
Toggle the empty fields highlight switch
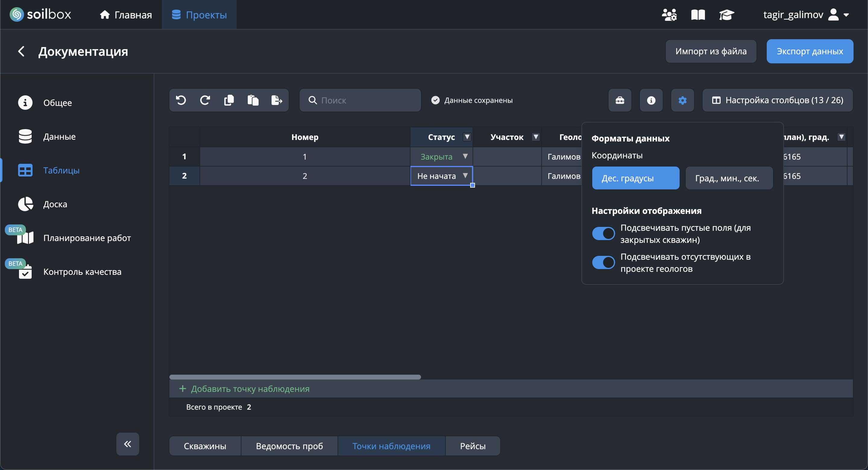point(603,233)
